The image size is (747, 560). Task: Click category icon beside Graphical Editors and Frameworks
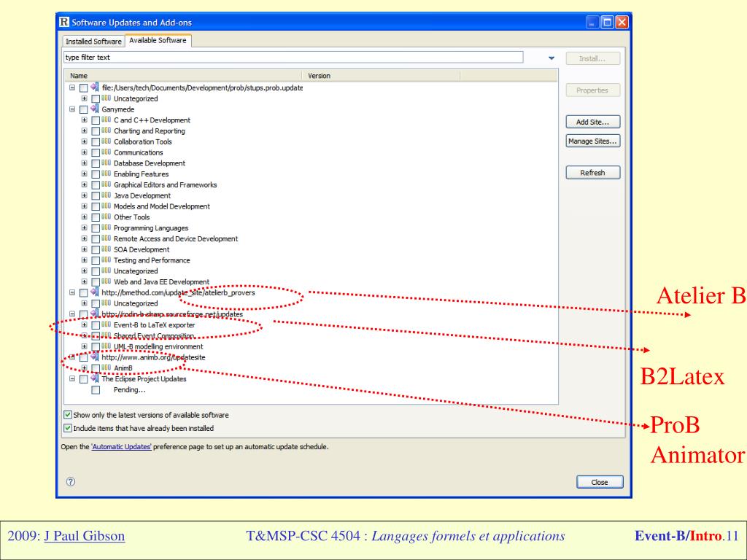pyautogui.click(x=107, y=184)
